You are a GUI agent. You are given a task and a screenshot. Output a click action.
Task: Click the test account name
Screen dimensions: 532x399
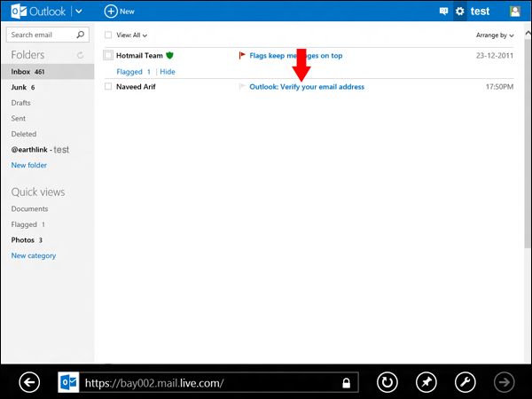(480, 12)
